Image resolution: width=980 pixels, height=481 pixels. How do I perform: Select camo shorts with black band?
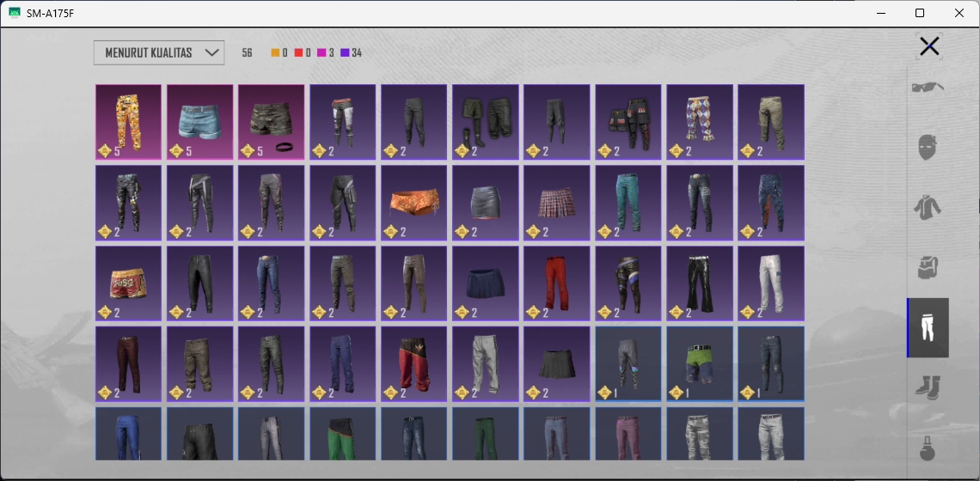pos(272,123)
